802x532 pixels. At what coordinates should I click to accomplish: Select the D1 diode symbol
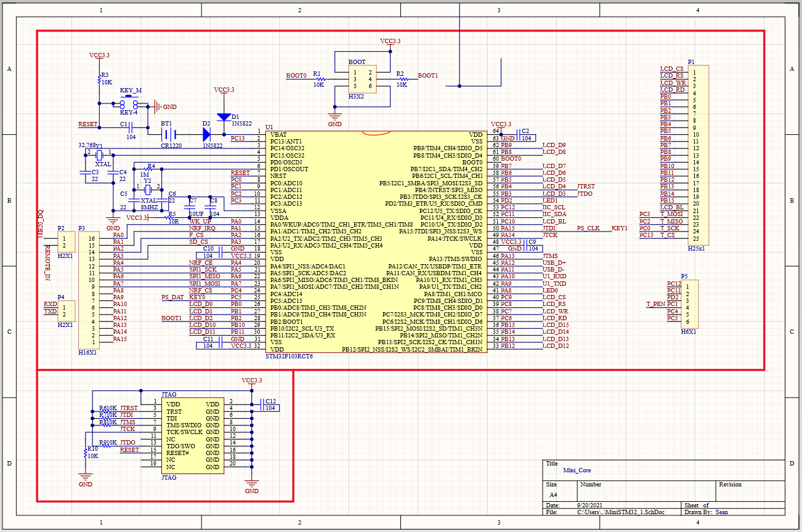point(224,116)
